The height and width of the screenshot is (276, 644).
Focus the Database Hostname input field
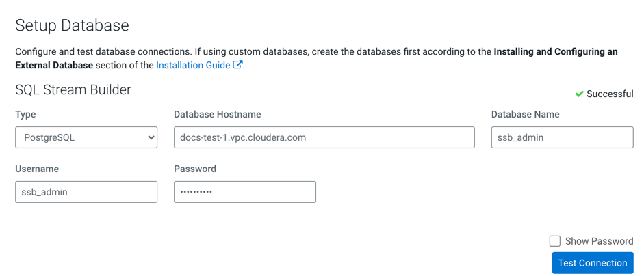pyautogui.click(x=324, y=137)
